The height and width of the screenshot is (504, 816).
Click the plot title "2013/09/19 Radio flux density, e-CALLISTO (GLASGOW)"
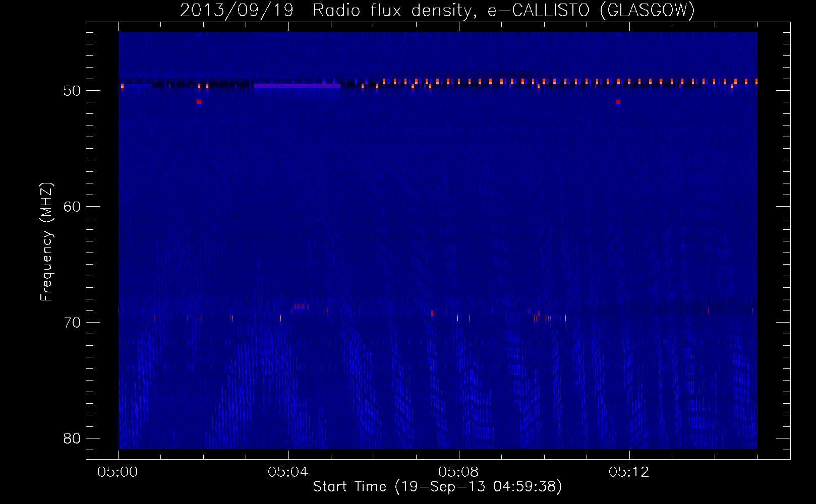click(x=437, y=10)
